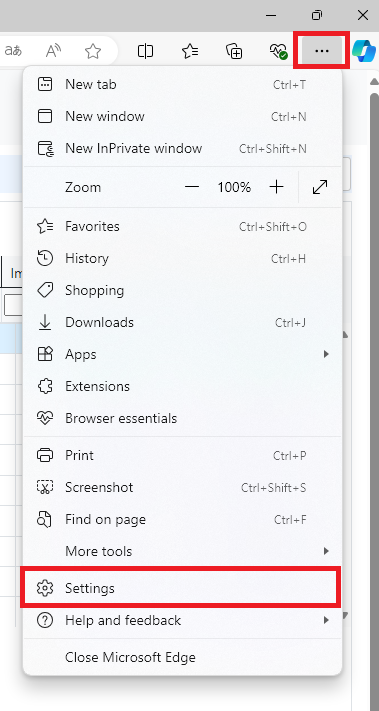Click the InPrivate window icon in menu

pos(45,149)
